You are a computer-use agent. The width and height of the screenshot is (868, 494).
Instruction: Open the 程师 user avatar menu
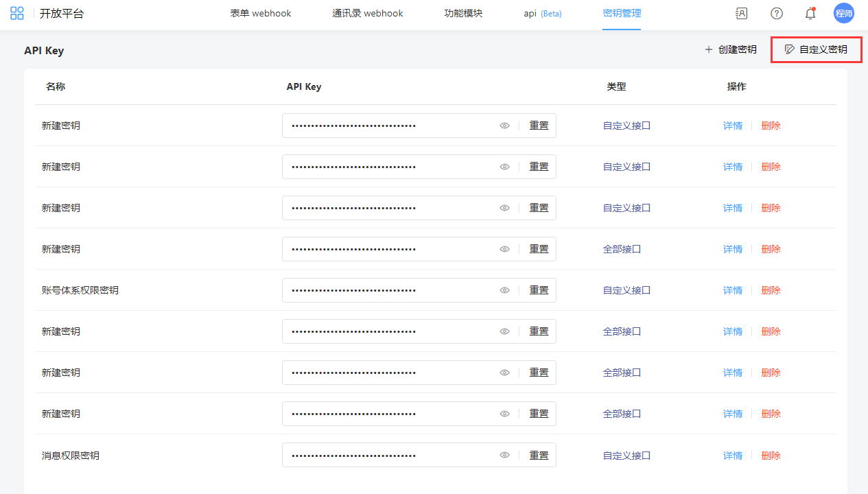(x=843, y=14)
